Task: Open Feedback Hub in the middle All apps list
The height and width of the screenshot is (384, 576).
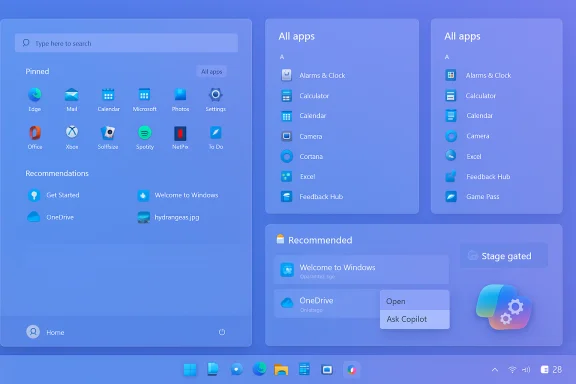Action: pos(312,197)
